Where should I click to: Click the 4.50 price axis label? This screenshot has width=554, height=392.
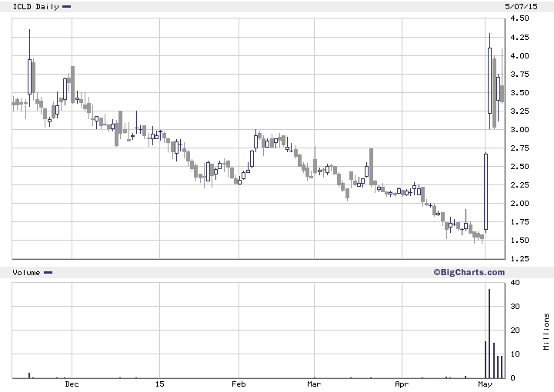point(519,18)
